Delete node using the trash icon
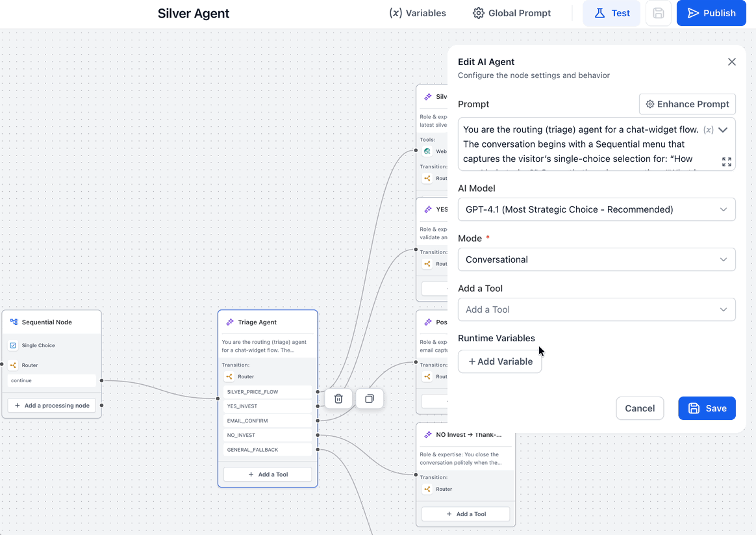This screenshot has height=535, width=756. (x=338, y=398)
